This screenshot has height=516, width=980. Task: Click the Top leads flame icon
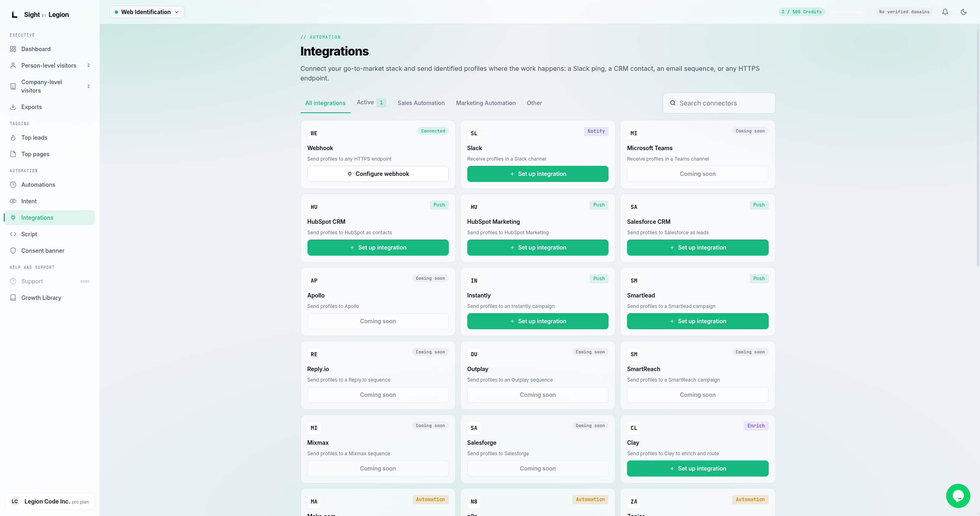point(13,138)
